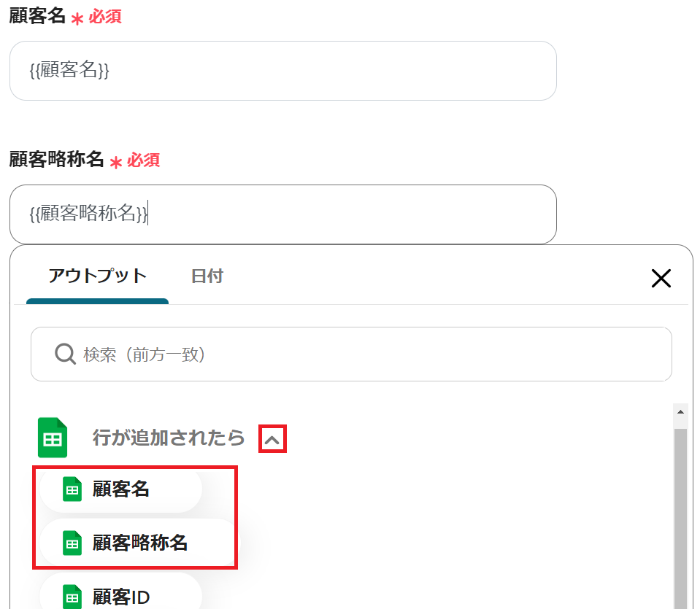Click the output list scrollbar thumb
This screenshot has height=609, width=700.
point(680,511)
